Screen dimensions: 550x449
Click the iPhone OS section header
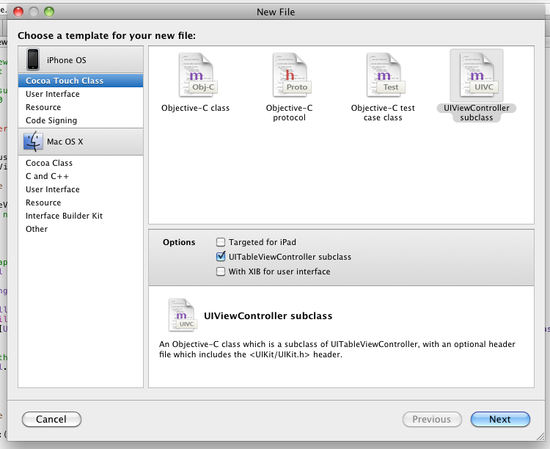coord(81,59)
